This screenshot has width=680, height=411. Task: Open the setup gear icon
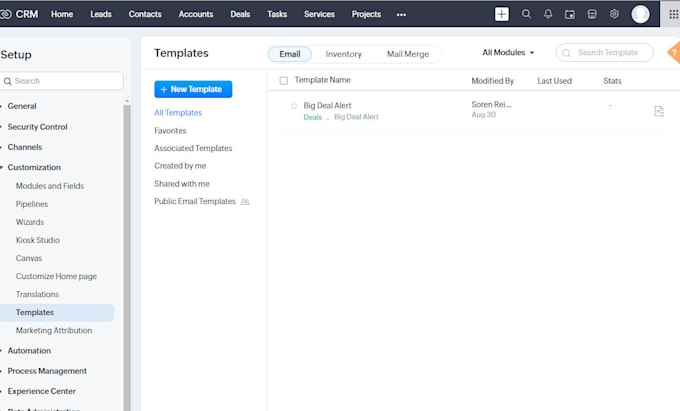click(x=614, y=14)
